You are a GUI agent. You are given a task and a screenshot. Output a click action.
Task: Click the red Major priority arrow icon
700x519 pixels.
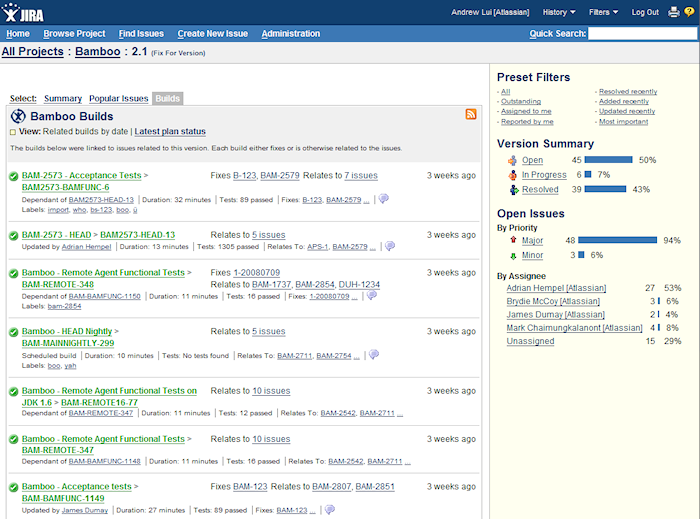(x=513, y=240)
